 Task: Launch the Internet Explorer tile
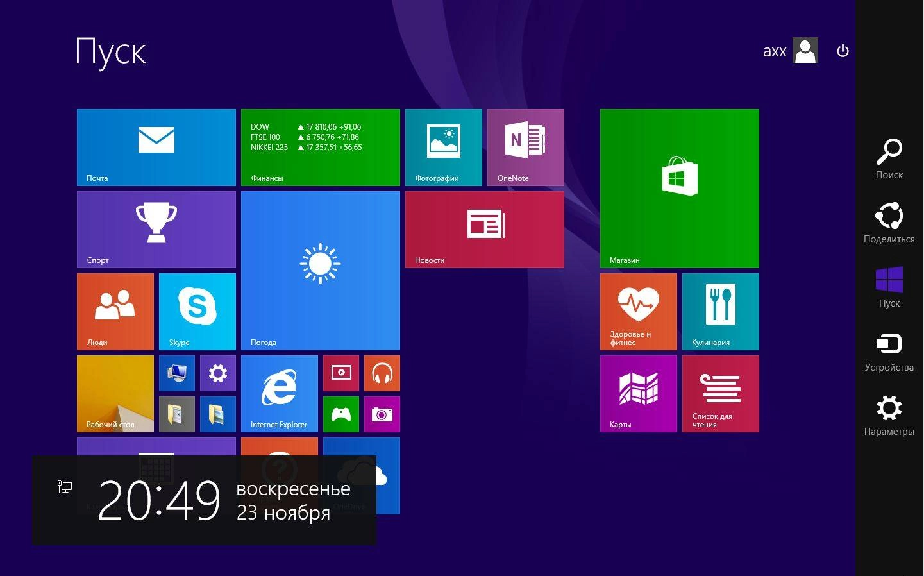click(x=280, y=394)
